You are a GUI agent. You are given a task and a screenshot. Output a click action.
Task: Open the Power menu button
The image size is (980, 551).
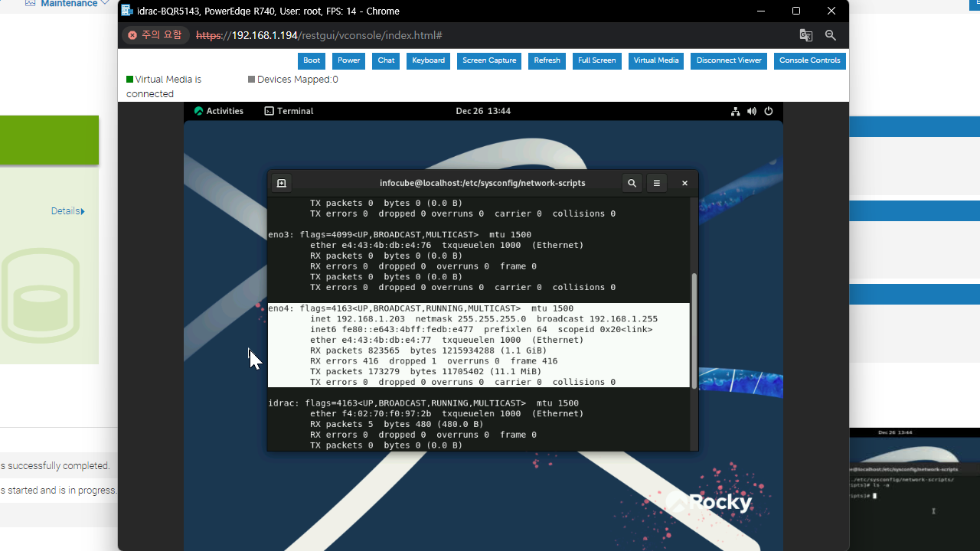point(349,61)
